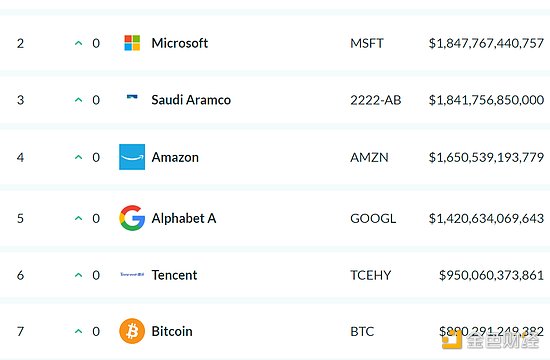550x360 pixels.
Task: Open the Saudi Aramco name link
Action: [x=191, y=100]
